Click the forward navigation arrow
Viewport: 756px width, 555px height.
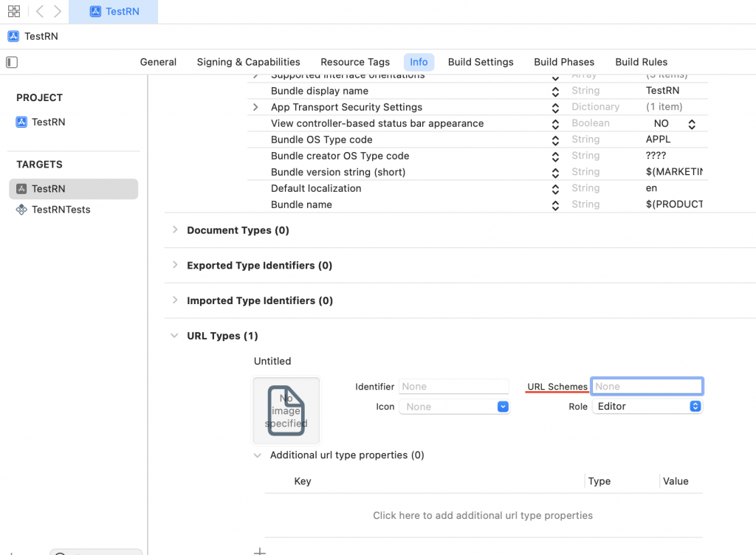tap(58, 11)
